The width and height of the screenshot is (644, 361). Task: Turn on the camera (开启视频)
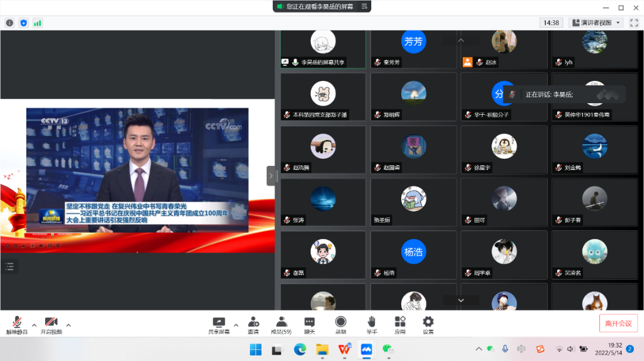coord(51,325)
